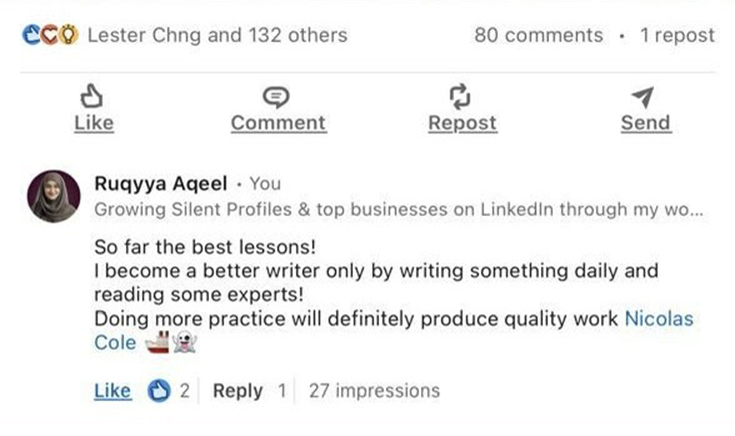The image size is (735, 436).
Task: Open Ruqyya Aqeel's profile picture
Action: 54,196
